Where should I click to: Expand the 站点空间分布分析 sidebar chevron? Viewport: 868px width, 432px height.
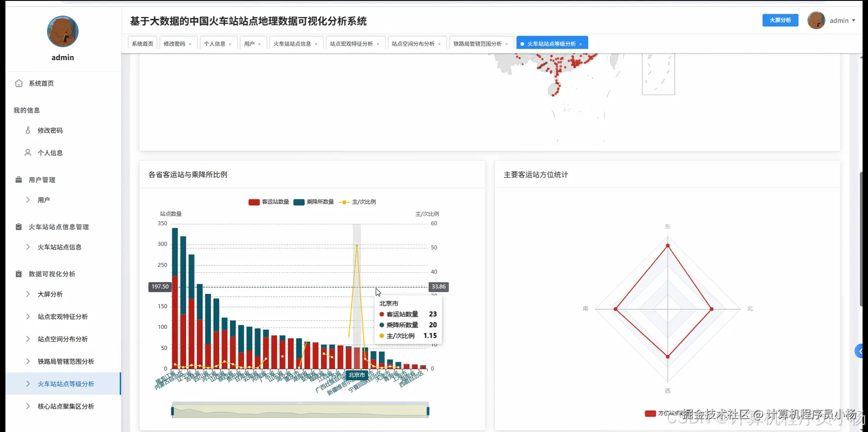[28, 339]
